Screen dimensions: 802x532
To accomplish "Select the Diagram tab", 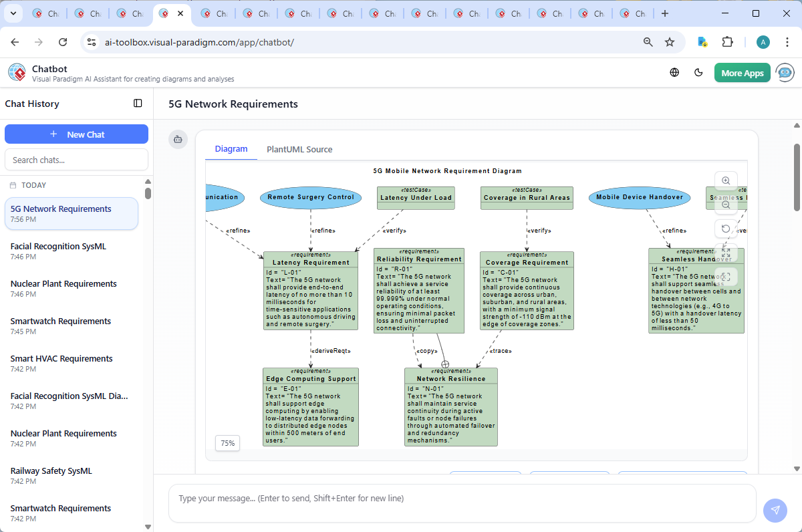I will point(231,149).
